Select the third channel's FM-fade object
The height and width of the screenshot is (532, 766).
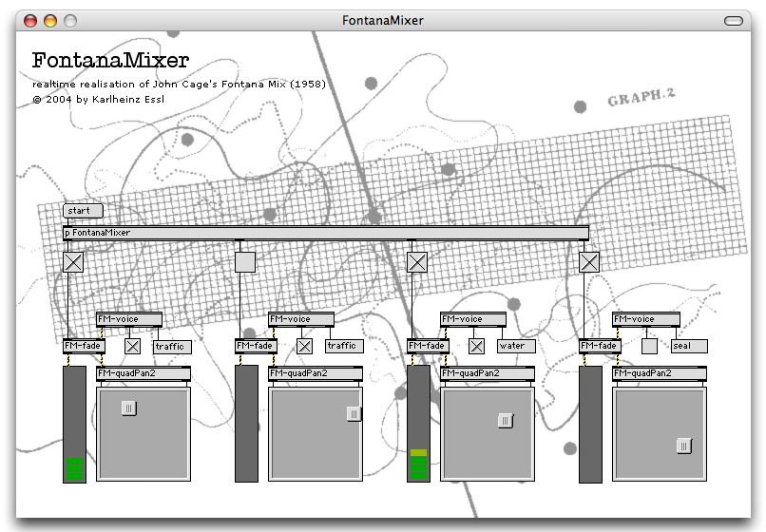(428, 346)
